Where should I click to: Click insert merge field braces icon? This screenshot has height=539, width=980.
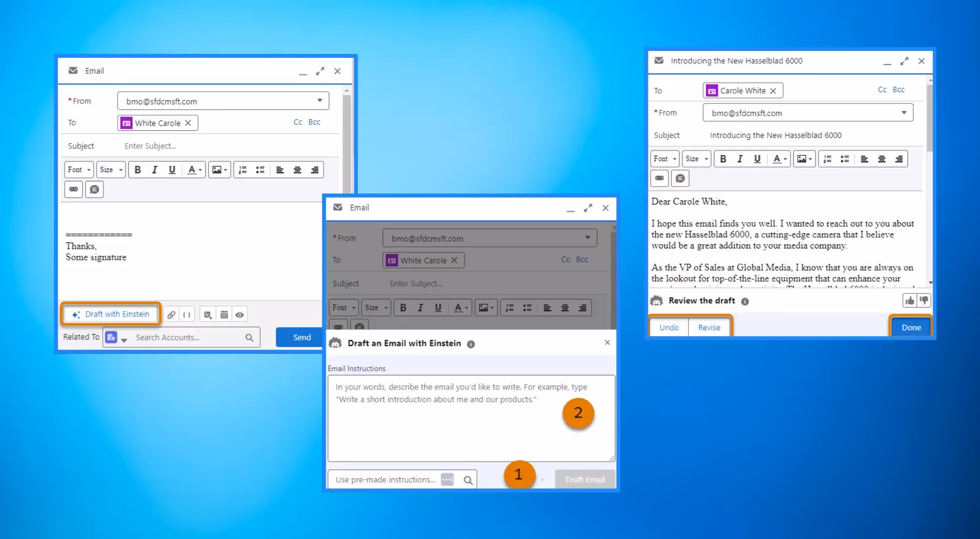[187, 315]
